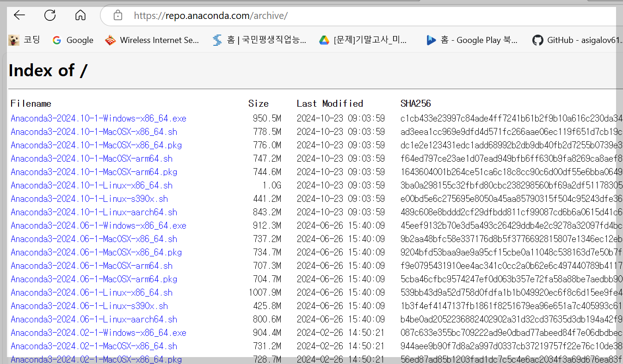The height and width of the screenshot is (364, 623).
Task: Click the SHA256 hash starting with "3ba0a298"
Action: 512,185
